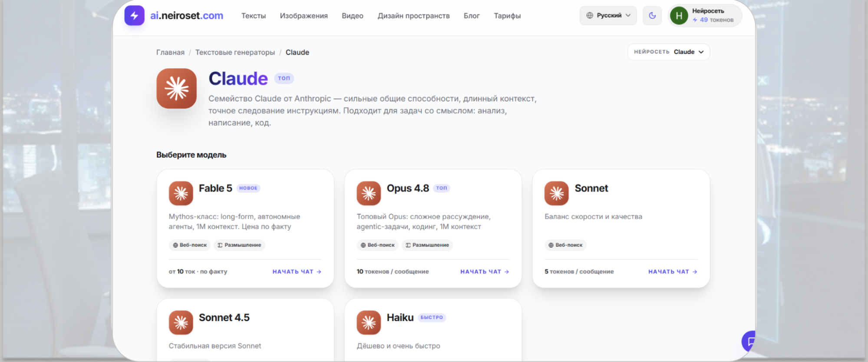
Task: Open Дизайн пространств in navigation
Action: (x=414, y=16)
